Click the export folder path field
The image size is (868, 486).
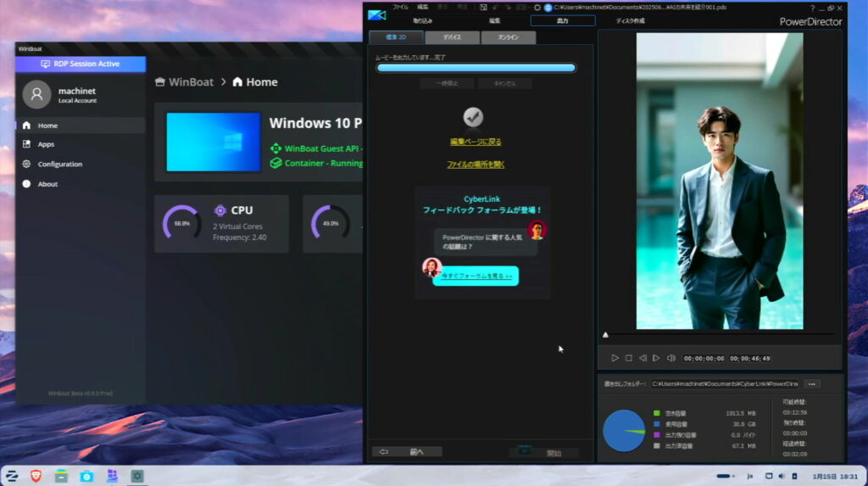point(724,384)
